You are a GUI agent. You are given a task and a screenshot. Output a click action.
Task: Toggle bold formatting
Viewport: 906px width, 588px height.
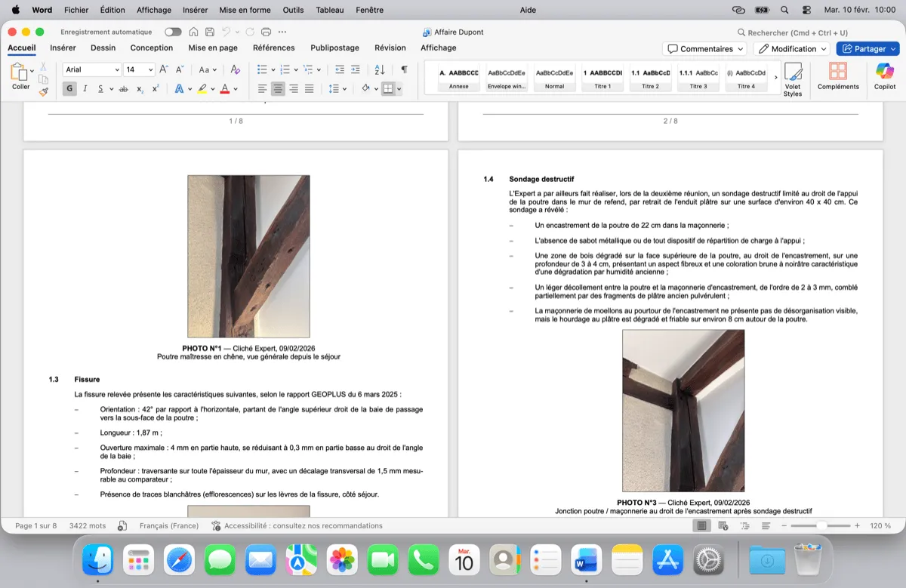(69, 88)
